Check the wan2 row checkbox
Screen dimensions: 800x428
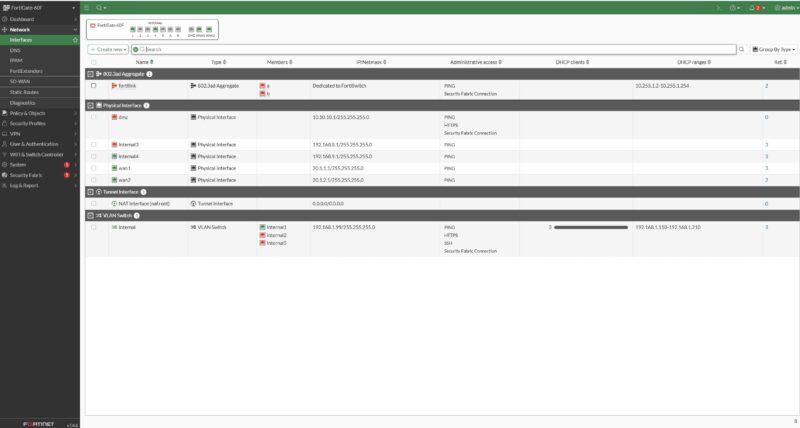[x=93, y=180]
